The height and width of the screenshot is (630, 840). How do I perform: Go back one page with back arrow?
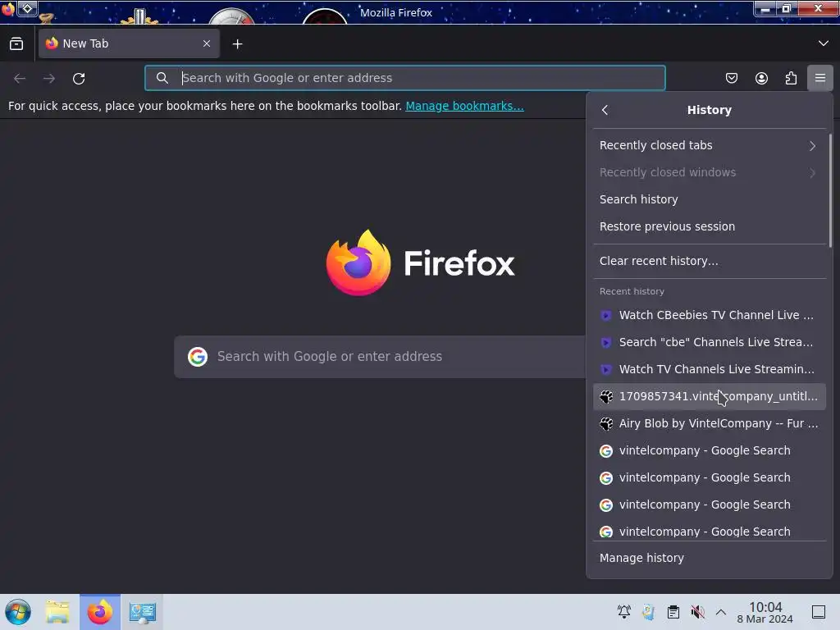click(x=20, y=78)
